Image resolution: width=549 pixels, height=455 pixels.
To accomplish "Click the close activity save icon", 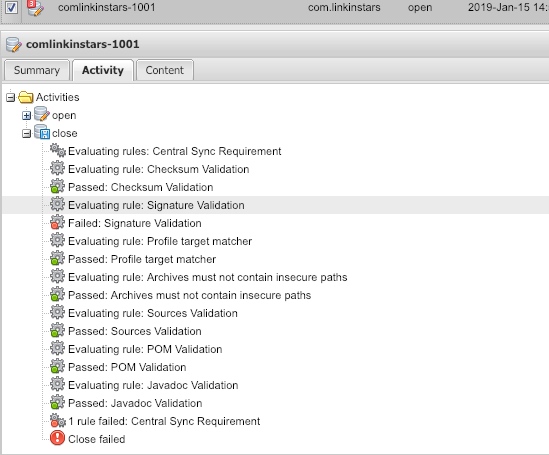I will tap(42, 132).
